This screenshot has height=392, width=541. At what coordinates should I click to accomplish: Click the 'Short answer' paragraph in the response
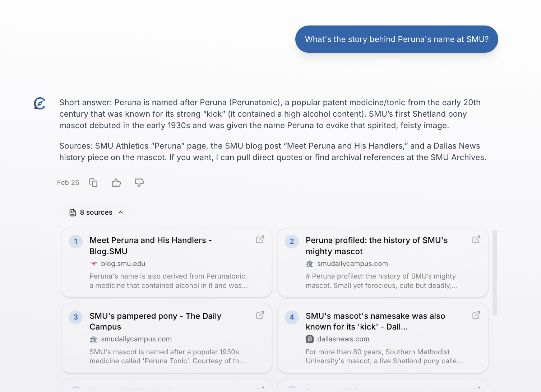click(270, 114)
